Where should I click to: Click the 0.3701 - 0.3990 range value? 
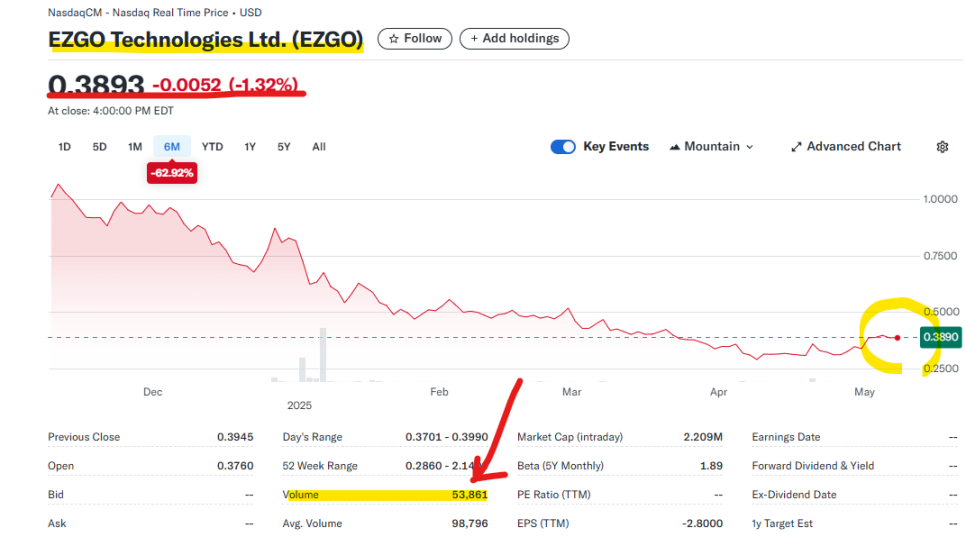coord(446,437)
